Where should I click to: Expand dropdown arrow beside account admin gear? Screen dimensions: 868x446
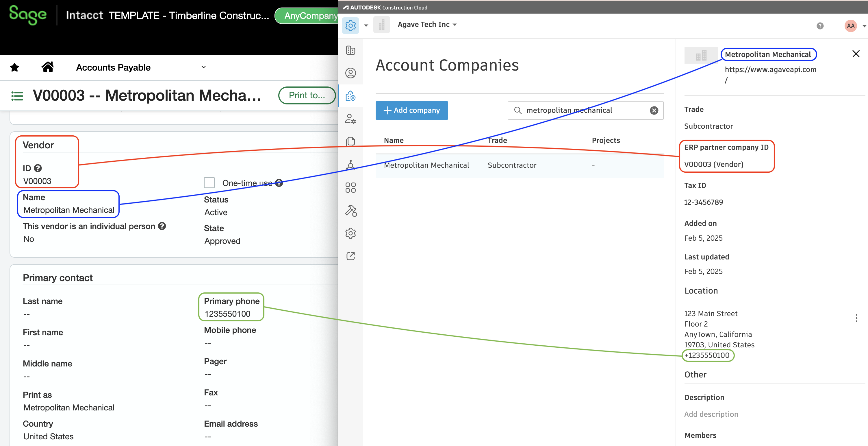pos(366,26)
